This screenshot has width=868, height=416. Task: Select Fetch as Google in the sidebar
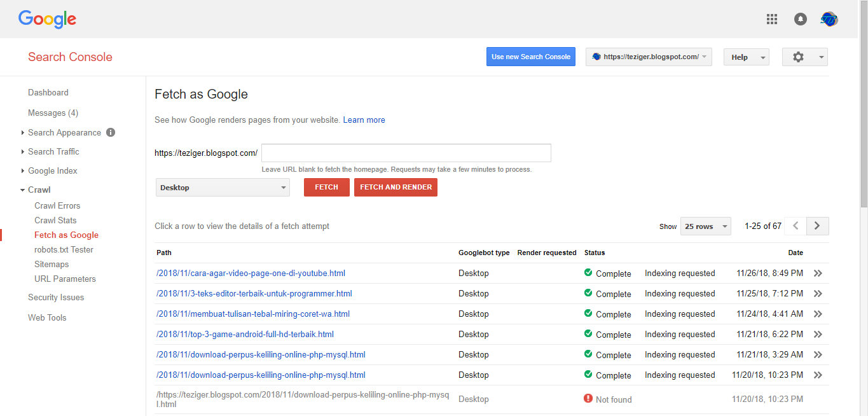pos(66,235)
